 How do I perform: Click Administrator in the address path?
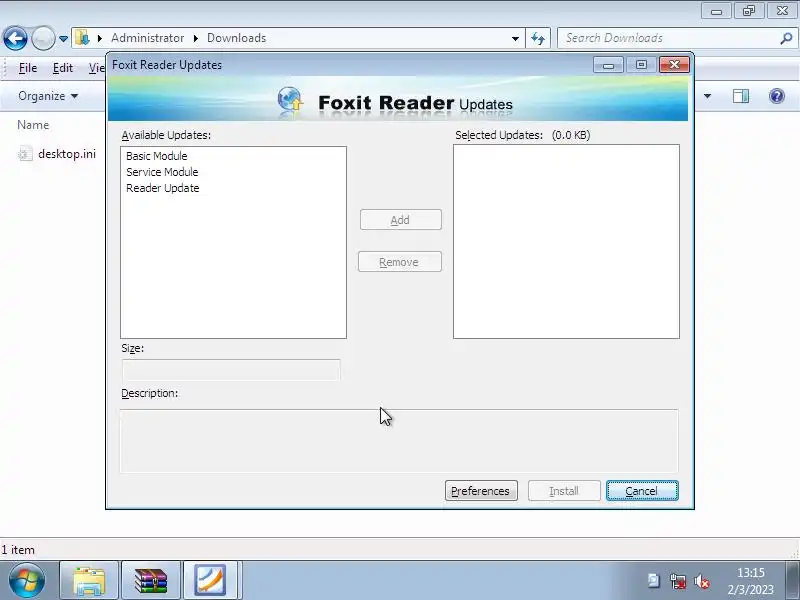[147, 38]
